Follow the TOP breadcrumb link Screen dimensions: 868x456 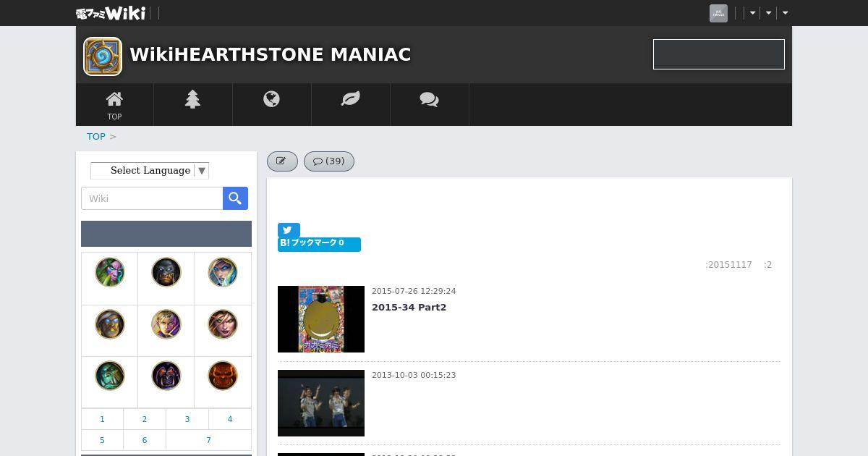pyautogui.click(x=96, y=136)
